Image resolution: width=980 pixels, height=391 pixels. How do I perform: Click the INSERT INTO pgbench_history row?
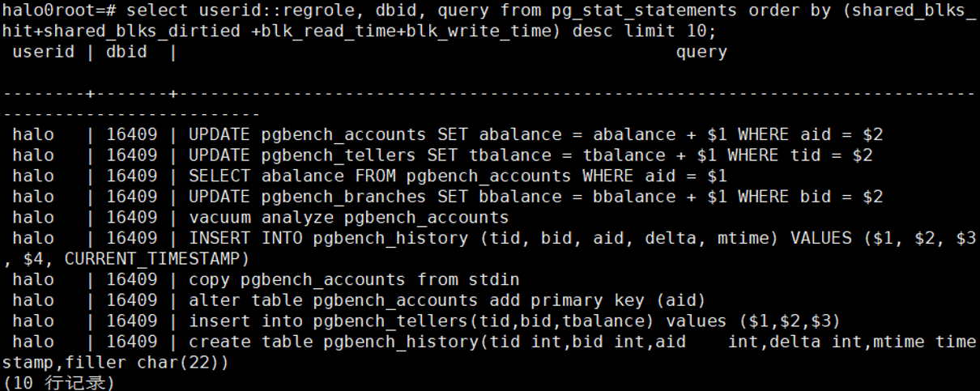coord(567,238)
